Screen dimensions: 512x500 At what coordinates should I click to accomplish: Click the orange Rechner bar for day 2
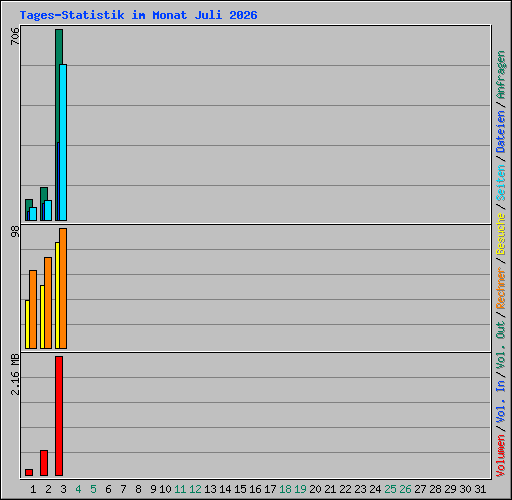[x=48, y=303]
